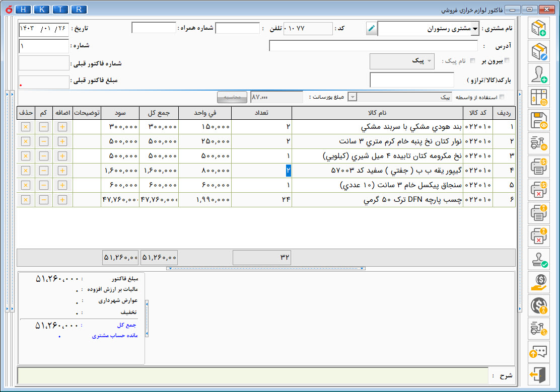This screenshot has width=560, height=392.
Task: Click the H button in title bar
Action: click(23, 9)
